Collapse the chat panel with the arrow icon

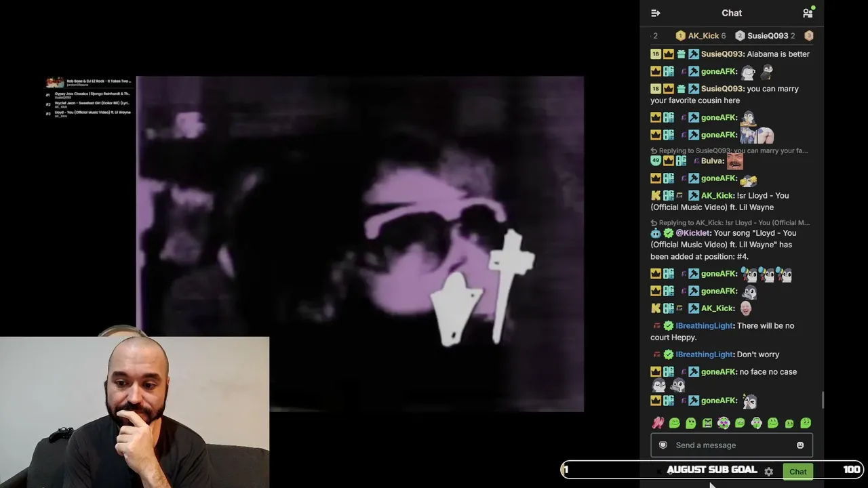[655, 13]
